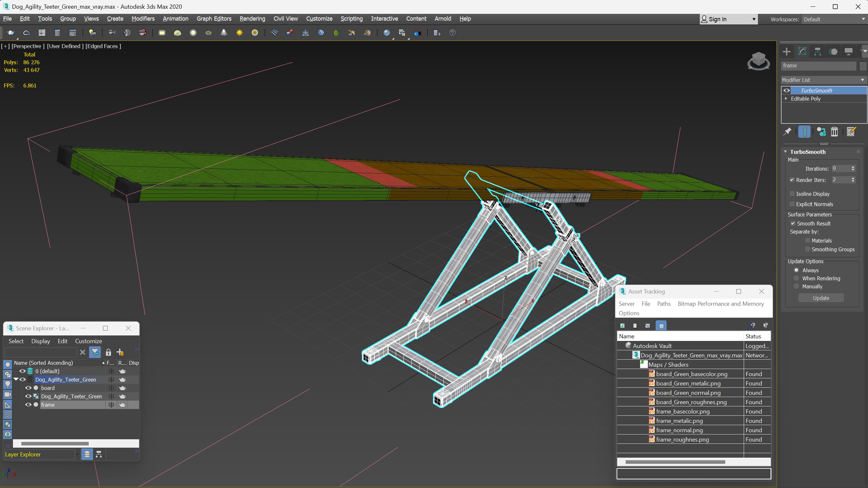Hide the board object with eye icon
868x488 pixels.
coord(28,388)
